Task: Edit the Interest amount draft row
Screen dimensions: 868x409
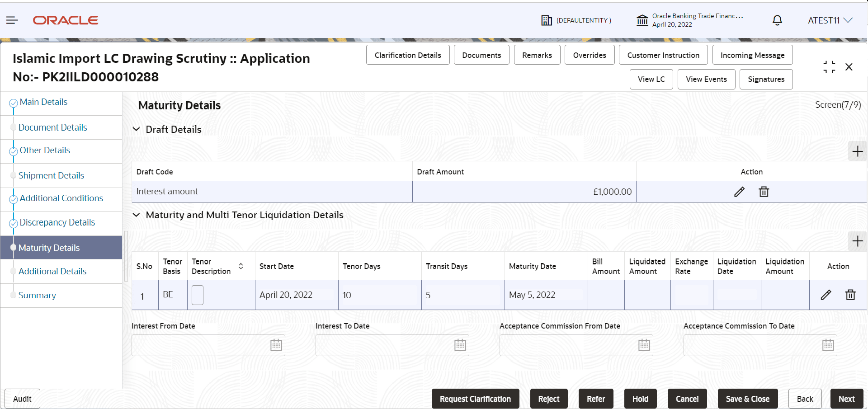Action: tap(739, 192)
